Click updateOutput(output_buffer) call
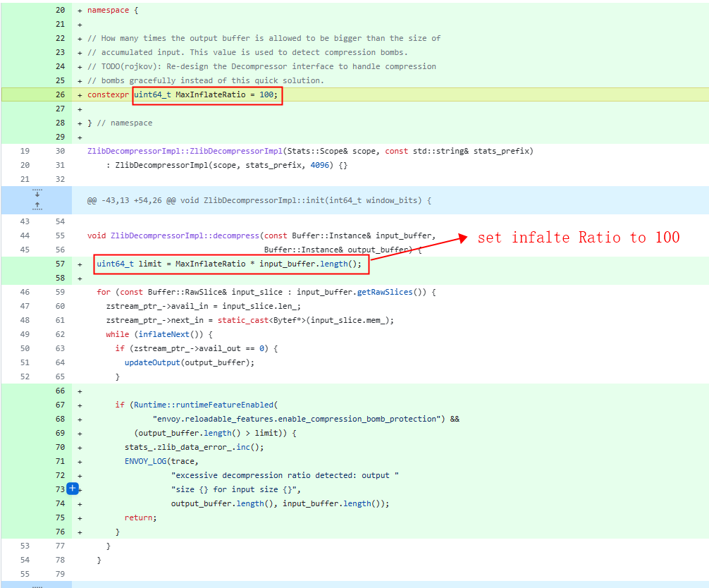Image resolution: width=709 pixels, height=588 pixels. (189, 362)
